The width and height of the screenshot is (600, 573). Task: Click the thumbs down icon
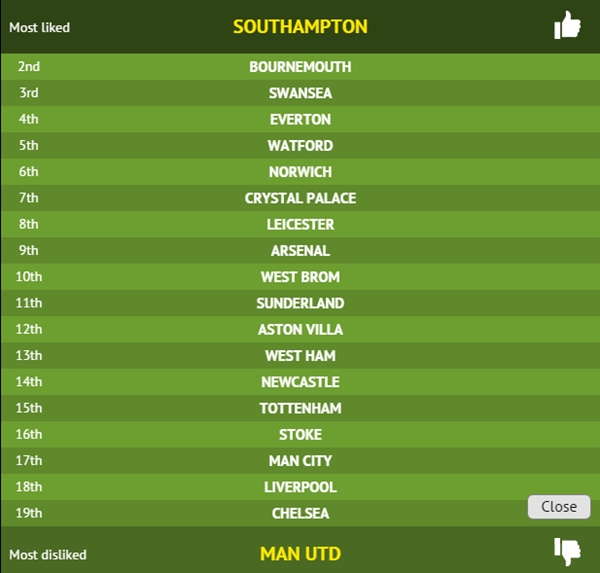(x=567, y=551)
